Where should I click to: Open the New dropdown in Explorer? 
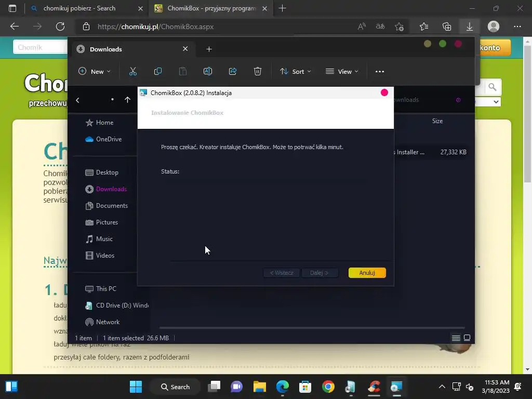coord(95,71)
